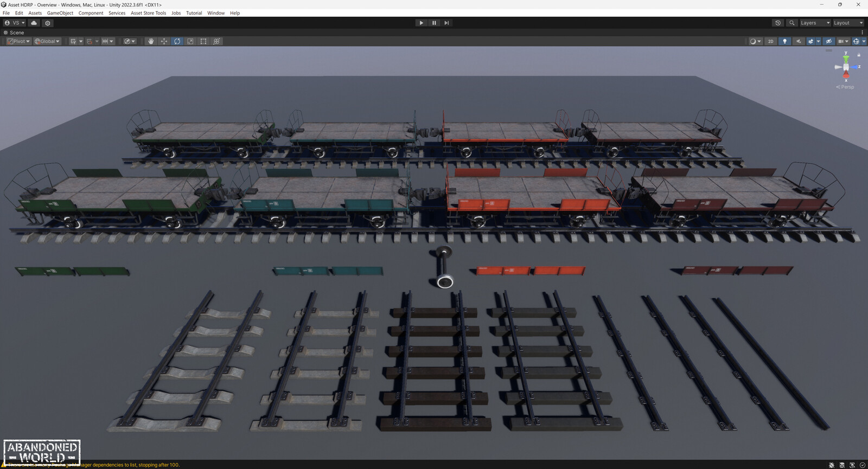Open the Unity Cloud services icon
The width and height of the screenshot is (868, 469).
pos(34,23)
